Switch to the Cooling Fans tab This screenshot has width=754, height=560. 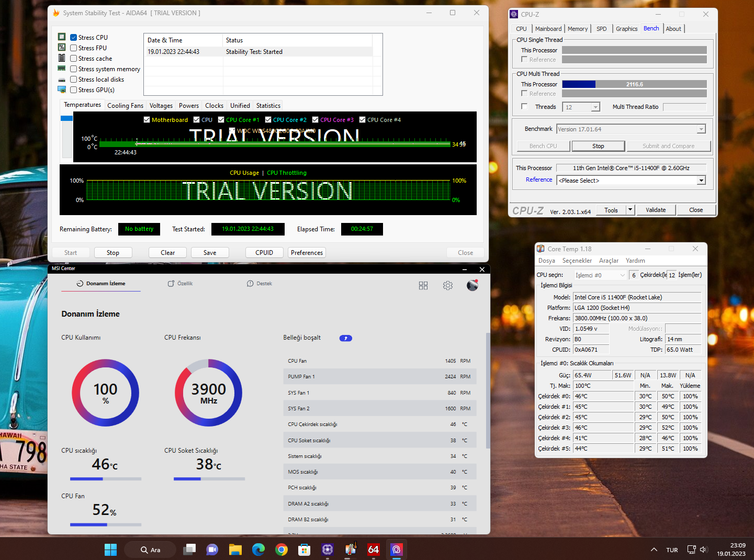pos(125,106)
